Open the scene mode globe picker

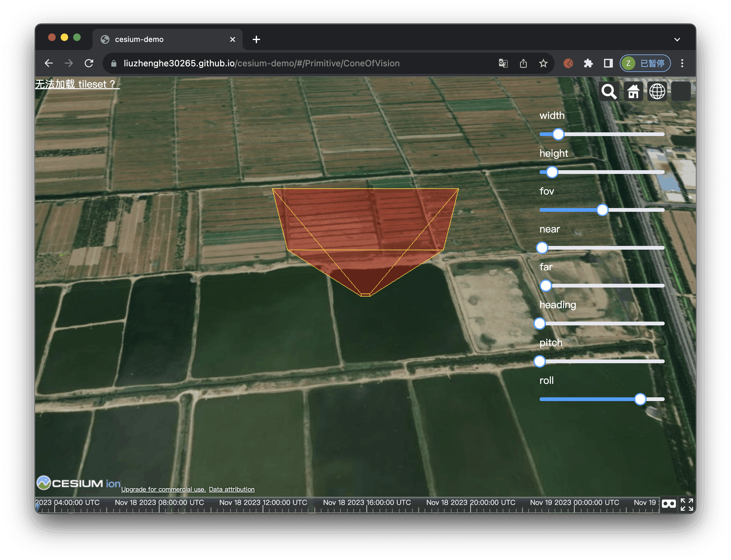(x=657, y=91)
